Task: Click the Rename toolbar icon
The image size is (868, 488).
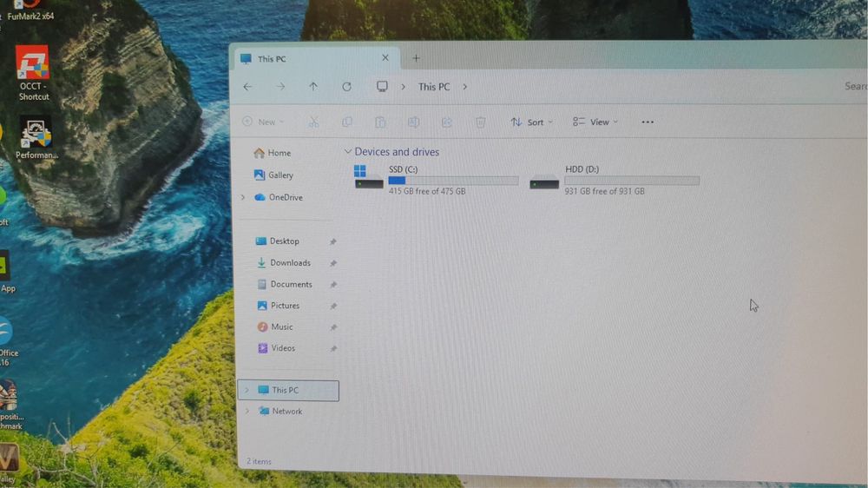Action: click(x=413, y=122)
